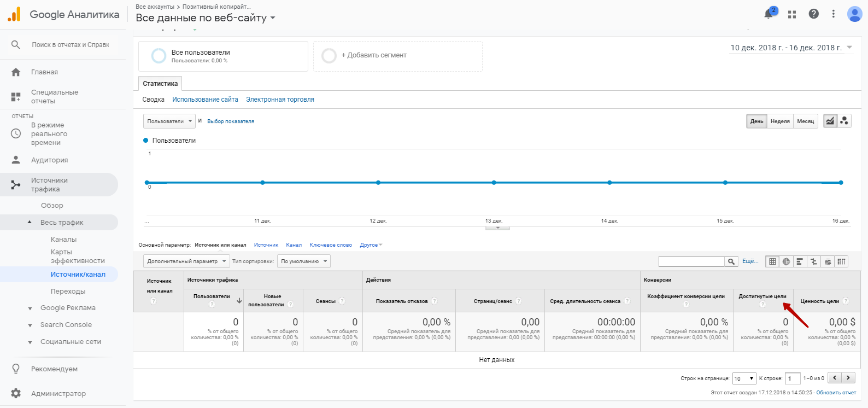This screenshot has width=868, height=408.
Task: Open the Дополнительный параметр dropdown
Action: coord(186,261)
